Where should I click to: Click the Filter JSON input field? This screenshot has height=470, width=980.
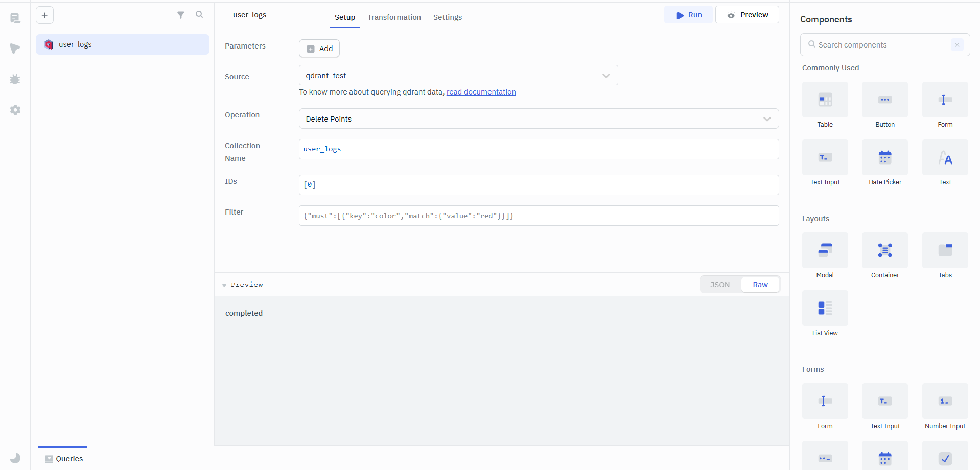pos(538,216)
